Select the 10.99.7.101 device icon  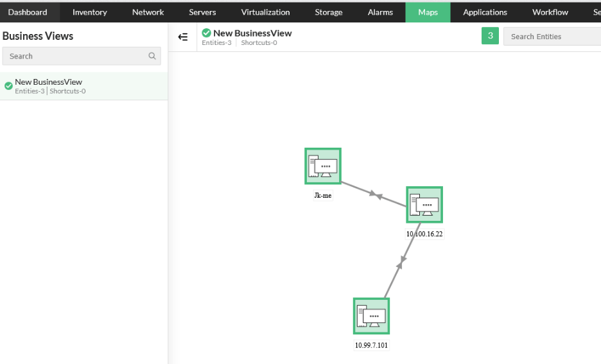tap(371, 316)
